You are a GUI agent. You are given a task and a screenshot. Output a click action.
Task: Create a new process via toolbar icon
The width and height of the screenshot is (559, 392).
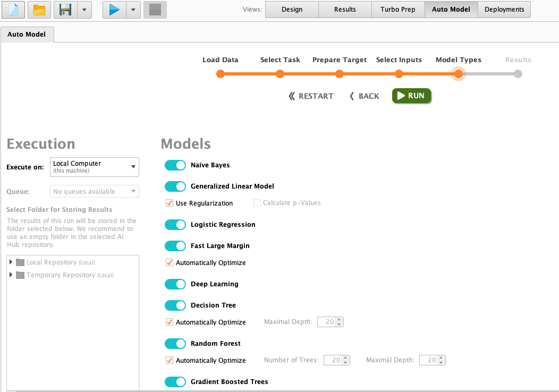(x=13, y=9)
